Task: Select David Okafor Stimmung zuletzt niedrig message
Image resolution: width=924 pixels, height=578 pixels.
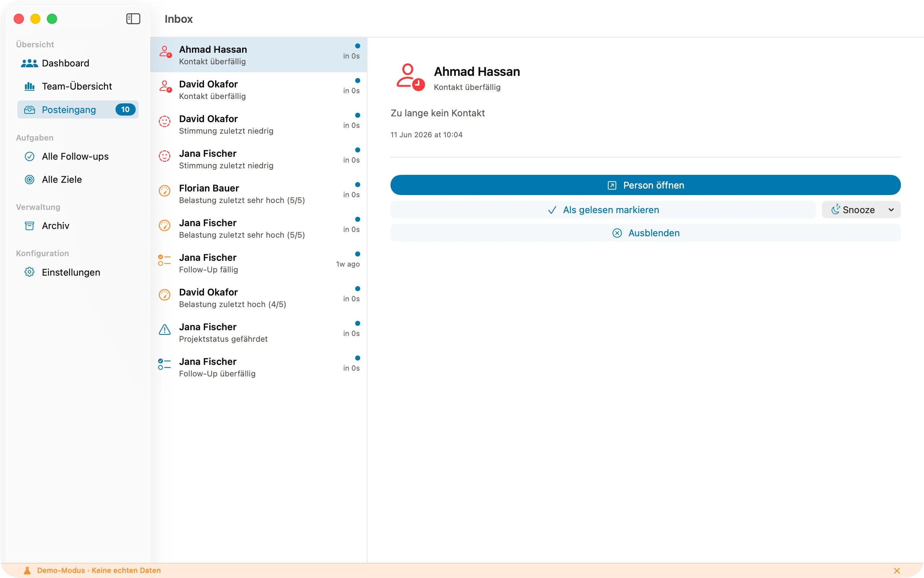Action: (258, 124)
